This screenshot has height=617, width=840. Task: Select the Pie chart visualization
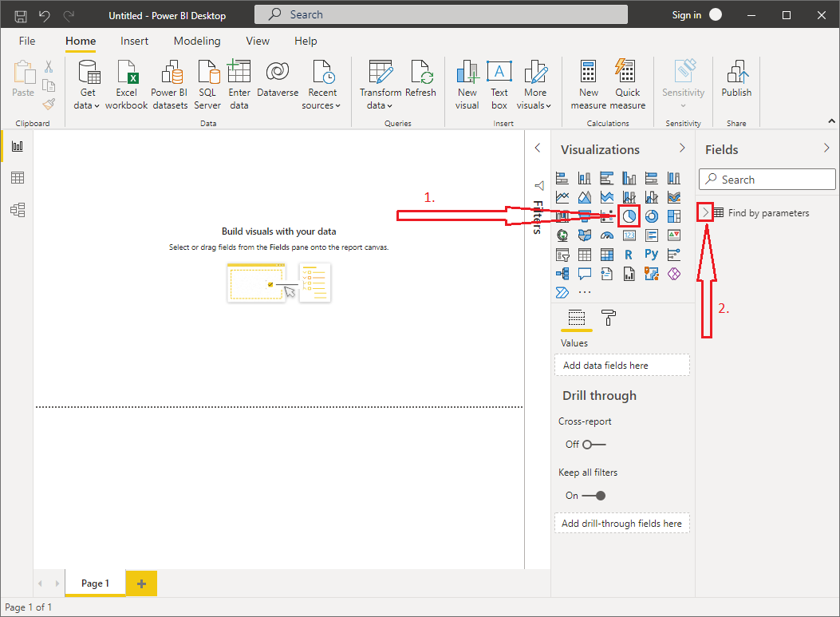(629, 216)
